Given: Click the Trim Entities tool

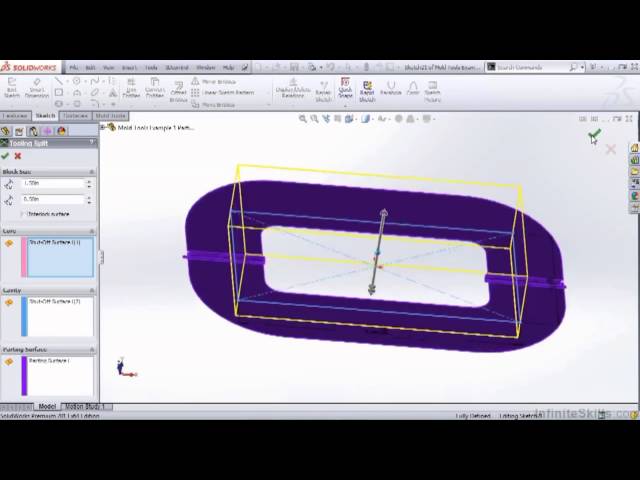Looking at the screenshot, I should coord(131,88).
